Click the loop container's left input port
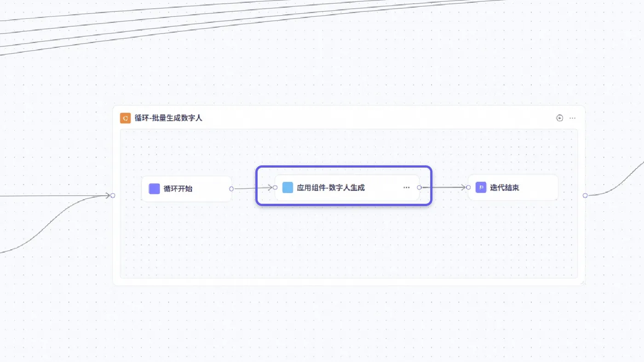 click(113, 196)
